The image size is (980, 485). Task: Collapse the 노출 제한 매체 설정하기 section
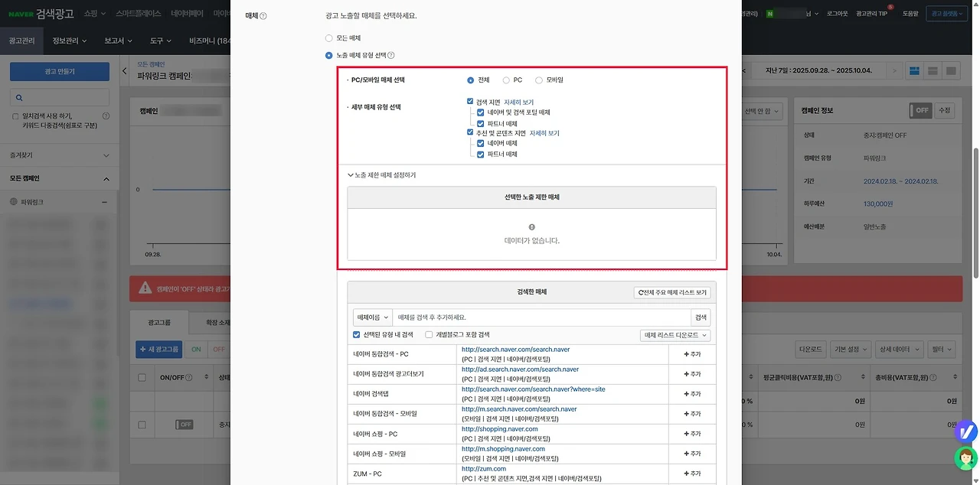(381, 175)
